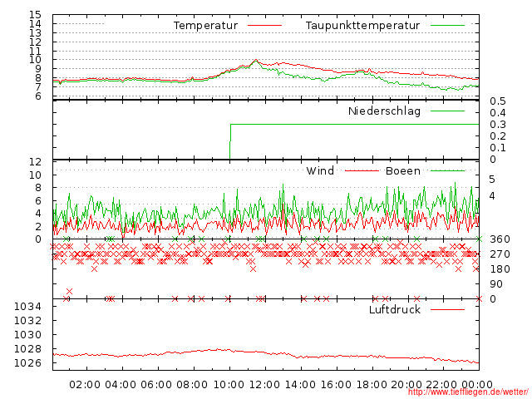Viewport: 532px width, 399px height.
Task: Click the green Niederschlag legend line sample
Action: click(x=447, y=111)
